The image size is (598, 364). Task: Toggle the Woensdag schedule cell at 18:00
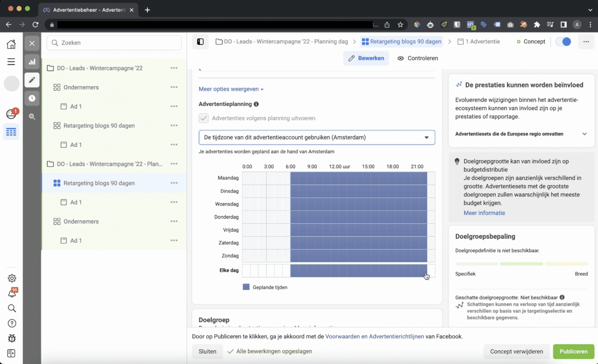coord(391,204)
